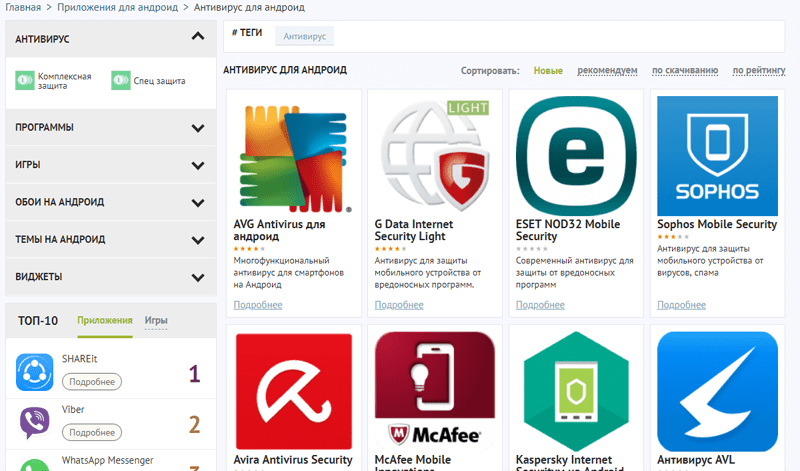Open the G Data Internet Security Light icon
This screenshot has height=471, width=800.
pos(435,156)
